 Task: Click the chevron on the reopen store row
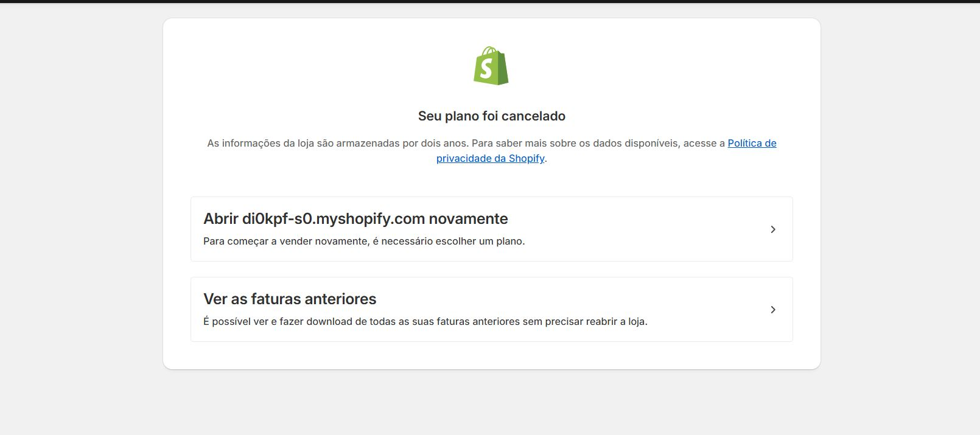click(773, 229)
